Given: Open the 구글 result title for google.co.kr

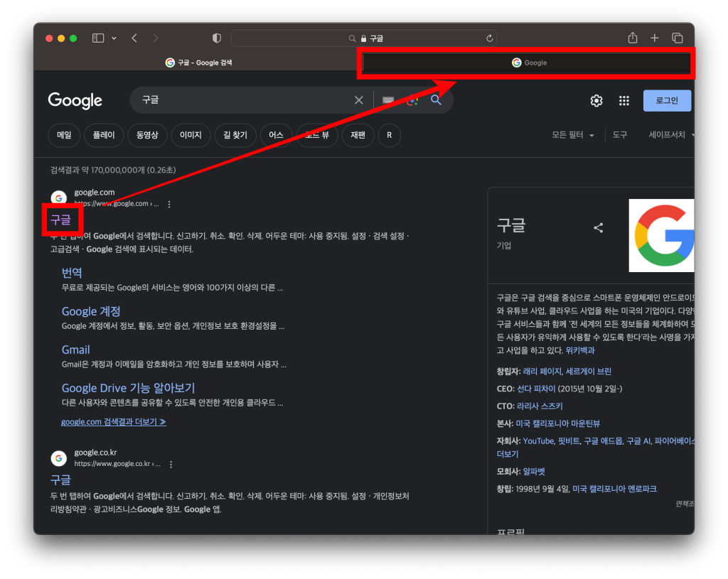Looking at the screenshot, I should [x=61, y=480].
